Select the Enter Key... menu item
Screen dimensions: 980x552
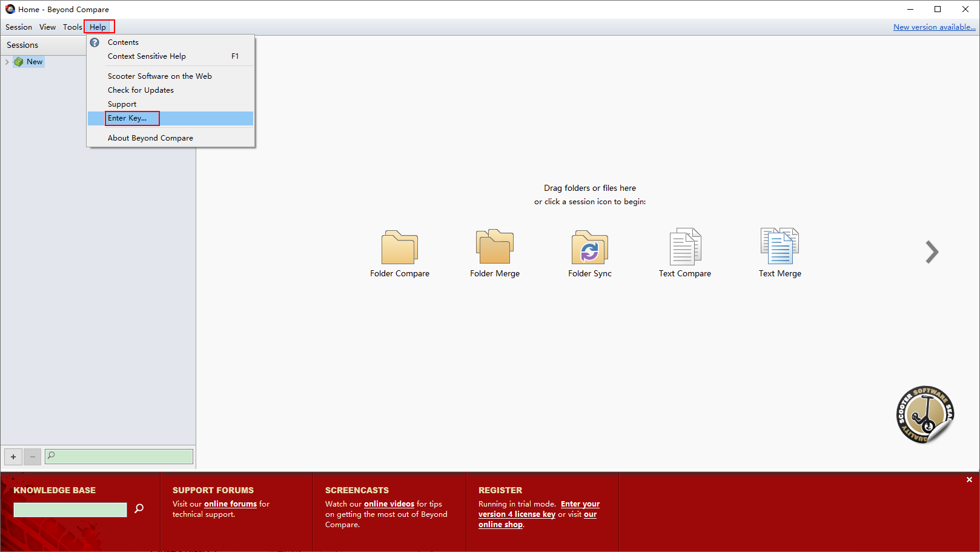(x=171, y=118)
